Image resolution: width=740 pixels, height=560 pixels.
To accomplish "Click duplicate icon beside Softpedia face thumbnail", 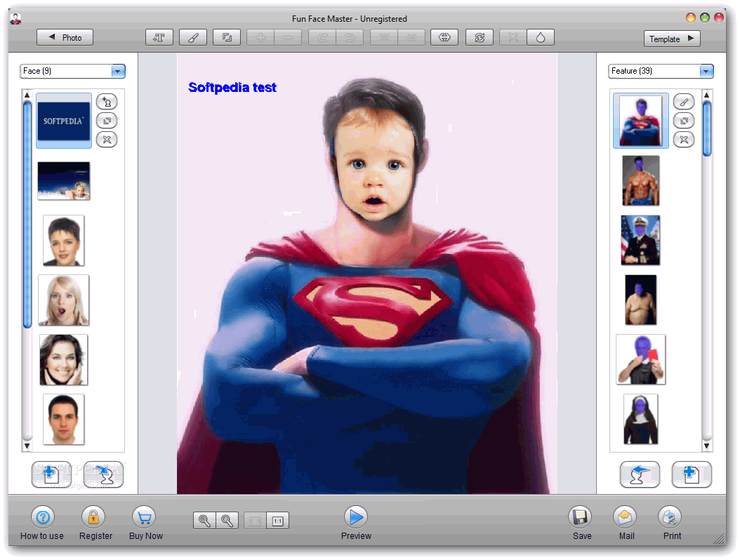I will [107, 121].
